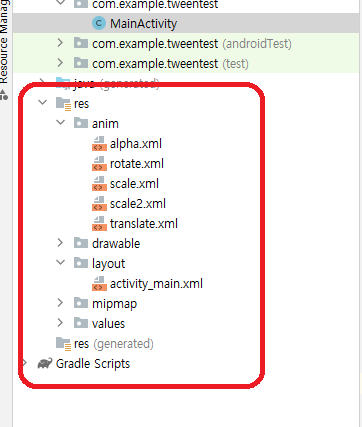Select scale.xml in the project tree
This screenshot has height=427, width=362.
(x=134, y=184)
